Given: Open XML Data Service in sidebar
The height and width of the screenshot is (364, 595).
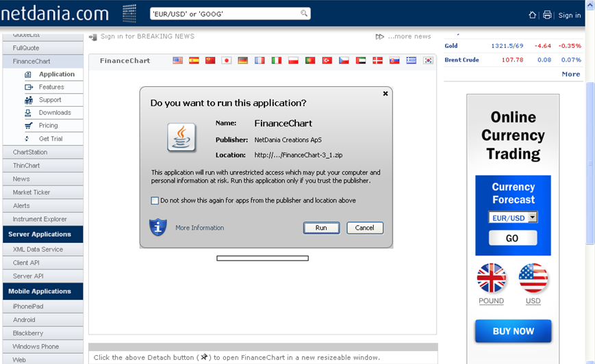Looking at the screenshot, I should [x=43, y=250].
